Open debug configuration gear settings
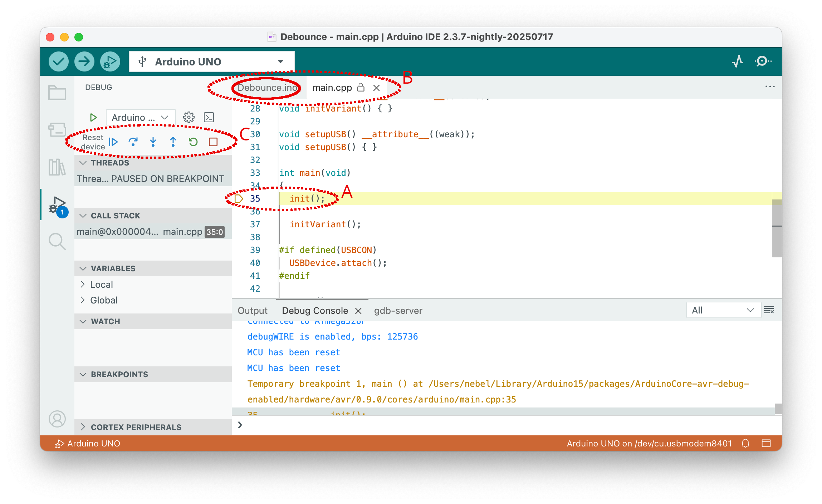 tap(189, 117)
